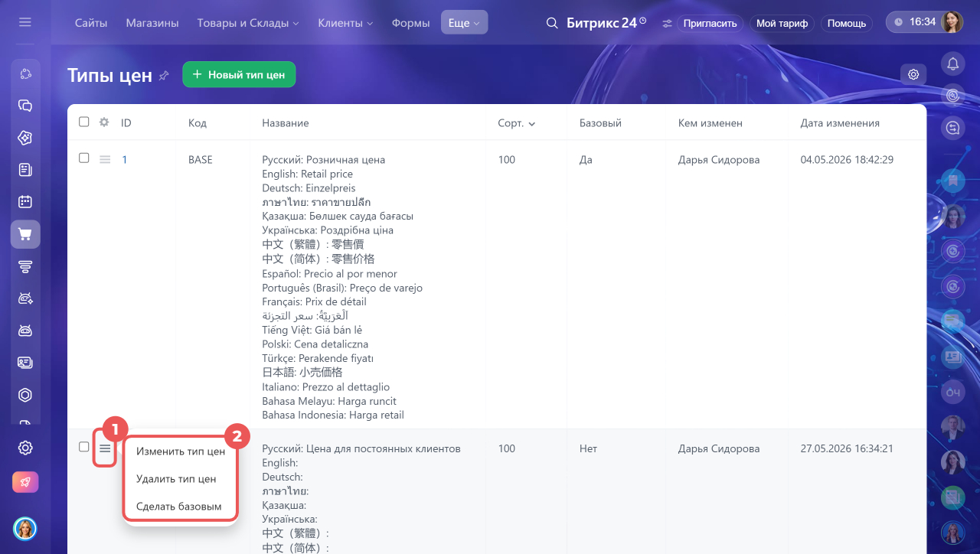Image resolution: width=980 pixels, height=554 pixels.
Task: Open the chat messenger icon in sidebar
Action: (25, 106)
